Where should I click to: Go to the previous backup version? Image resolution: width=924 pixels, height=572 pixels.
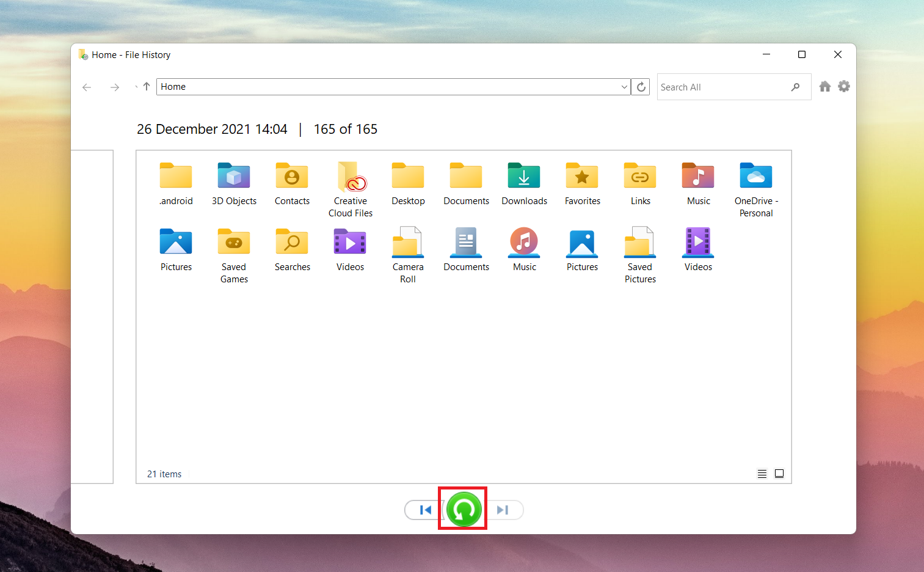point(424,510)
